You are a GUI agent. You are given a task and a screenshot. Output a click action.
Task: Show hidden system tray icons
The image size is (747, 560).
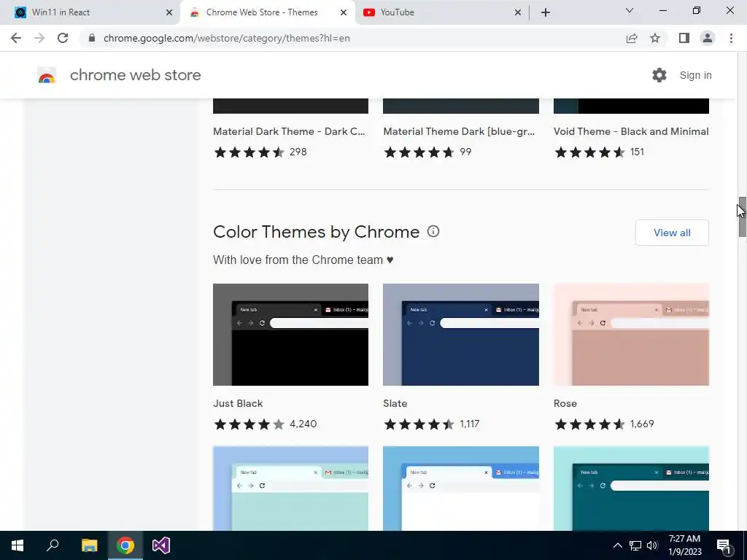point(617,545)
